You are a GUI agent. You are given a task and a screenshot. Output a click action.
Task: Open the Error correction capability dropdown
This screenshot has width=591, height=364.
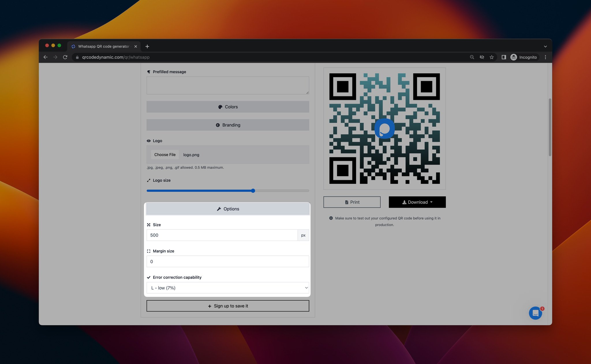click(x=228, y=288)
